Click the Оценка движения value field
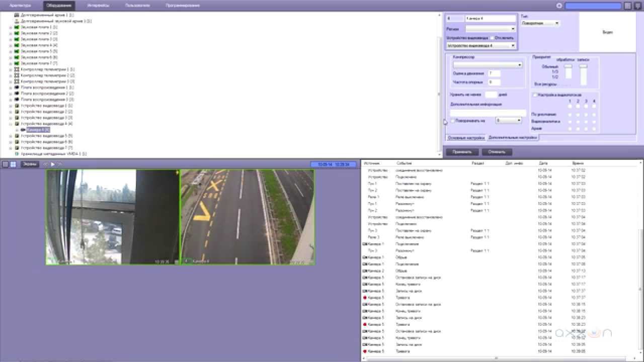The height and width of the screenshot is (362, 644). point(494,73)
